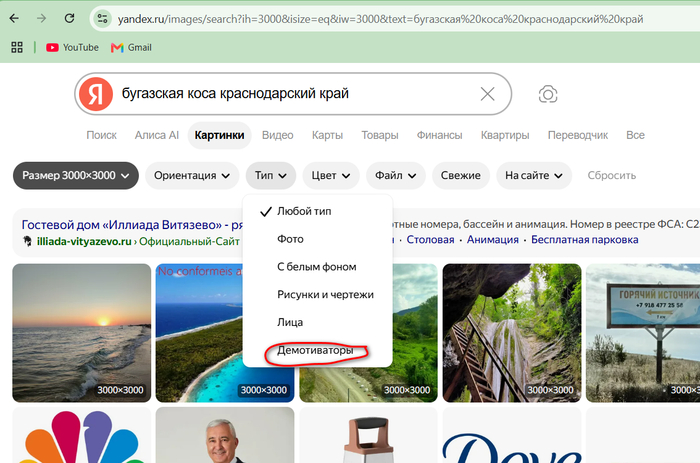Screen dimensions: 700x463
Task: Open the brown trash bin thumbnail
Action: 368,435
